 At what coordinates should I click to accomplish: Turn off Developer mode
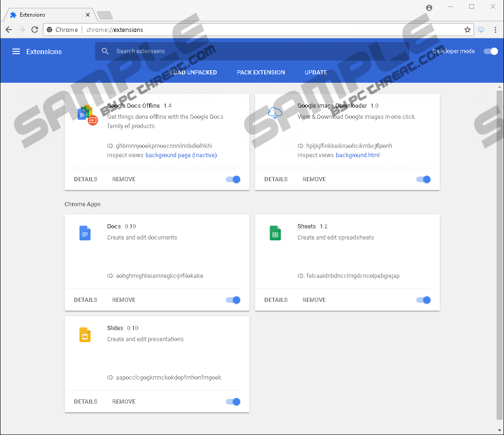pos(491,51)
